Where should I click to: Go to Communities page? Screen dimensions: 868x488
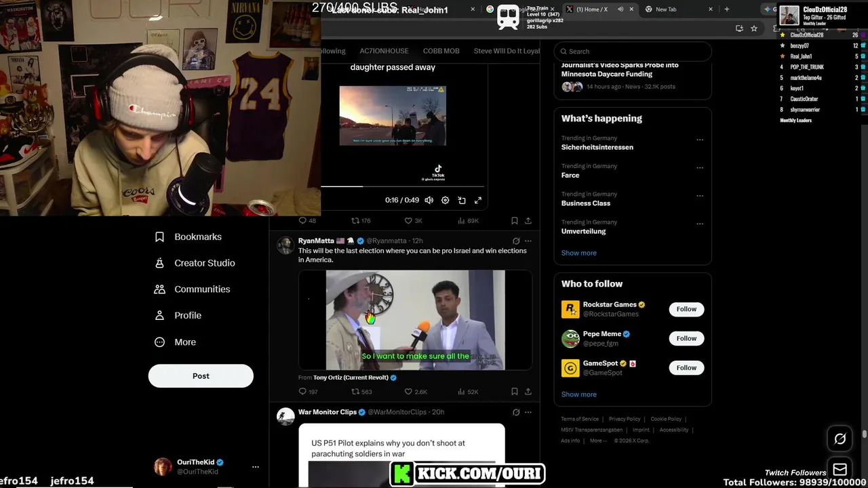point(192,289)
